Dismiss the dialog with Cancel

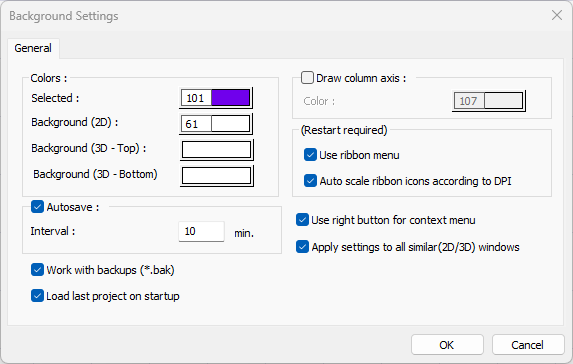coord(528,345)
